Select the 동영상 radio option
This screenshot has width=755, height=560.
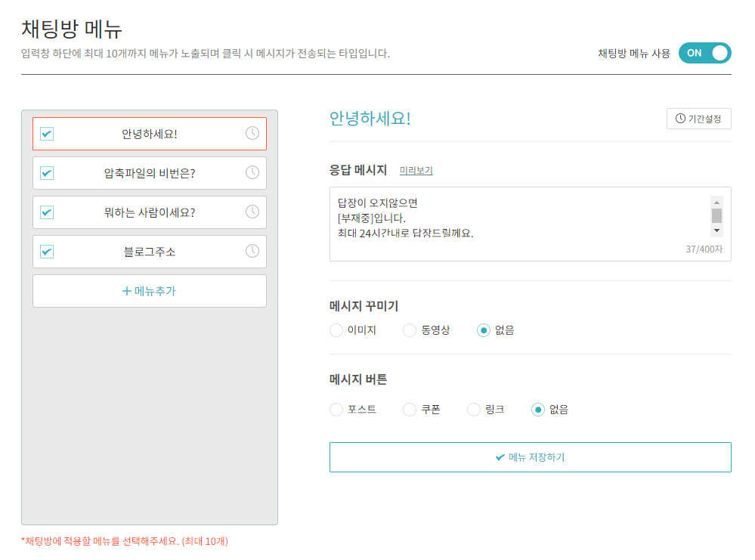pyautogui.click(x=410, y=330)
